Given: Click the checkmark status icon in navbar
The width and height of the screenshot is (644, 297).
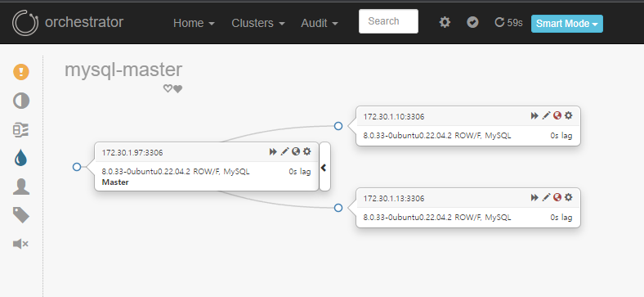Looking at the screenshot, I should (472, 22).
